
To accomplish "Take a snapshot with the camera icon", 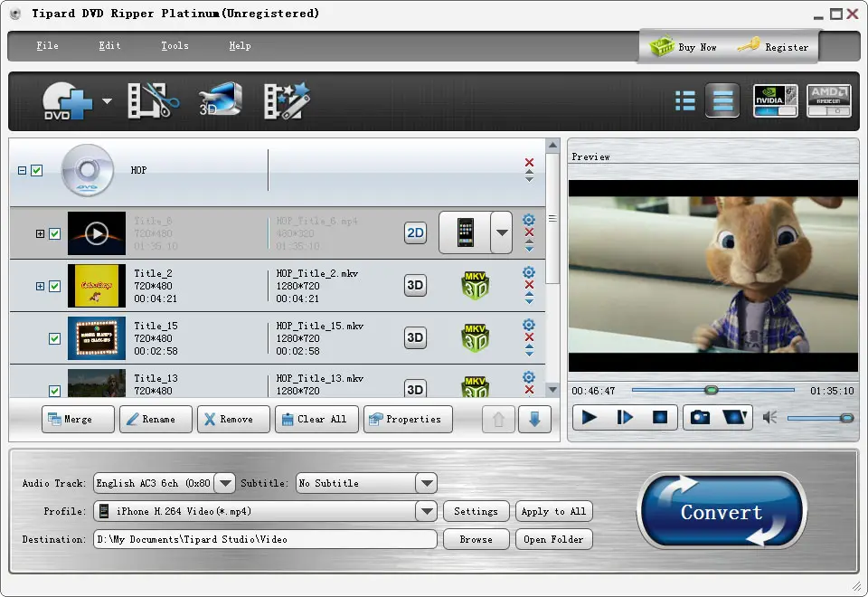I will pos(700,417).
